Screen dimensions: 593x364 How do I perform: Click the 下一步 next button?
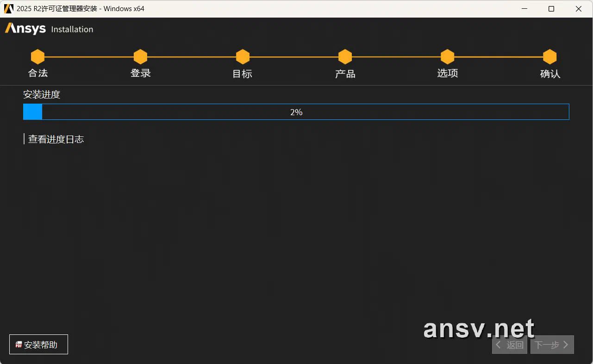pyautogui.click(x=552, y=345)
